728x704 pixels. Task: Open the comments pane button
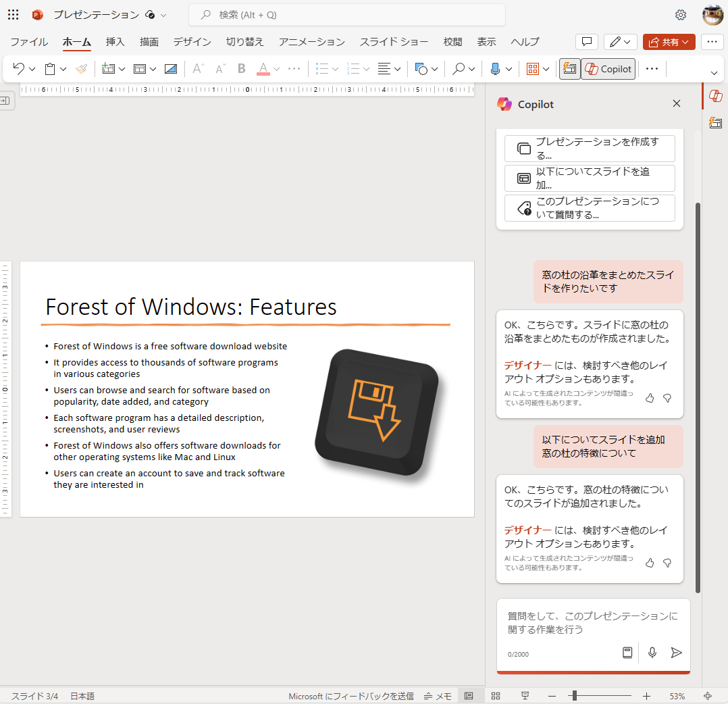coord(586,42)
